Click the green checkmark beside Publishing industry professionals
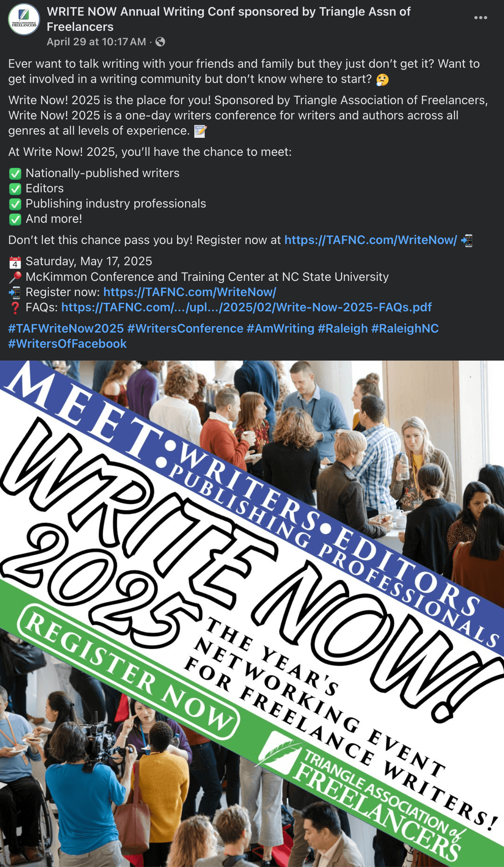Viewport: 504px width, 867px height. [15, 204]
